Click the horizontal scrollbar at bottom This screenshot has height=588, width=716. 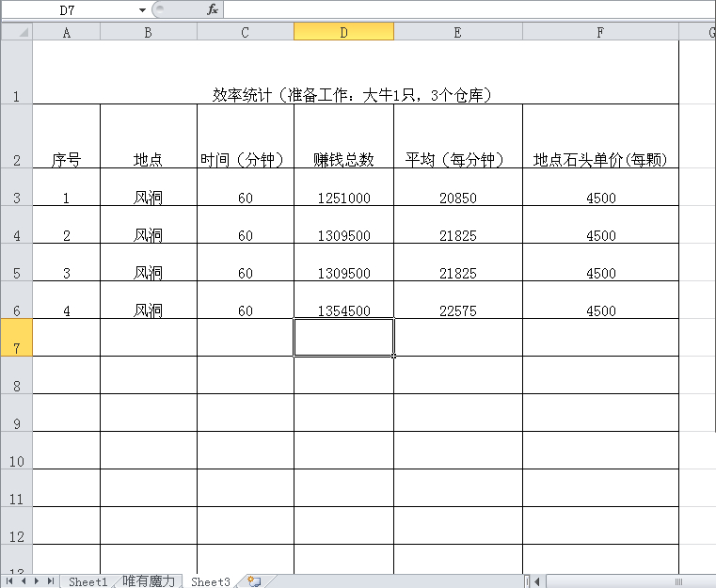pos(621,581)
